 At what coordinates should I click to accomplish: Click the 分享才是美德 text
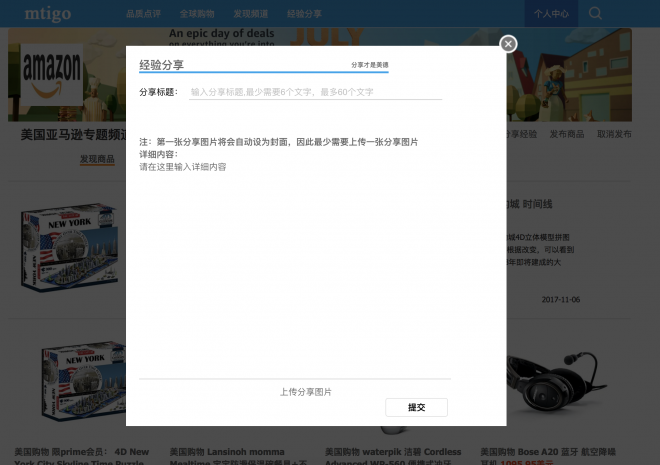tap(370, 65)
